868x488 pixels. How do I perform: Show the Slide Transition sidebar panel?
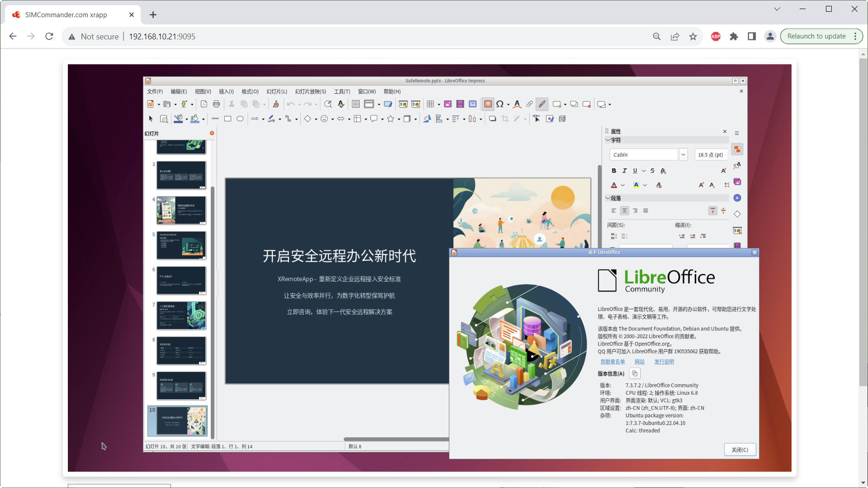click(737, 230)
